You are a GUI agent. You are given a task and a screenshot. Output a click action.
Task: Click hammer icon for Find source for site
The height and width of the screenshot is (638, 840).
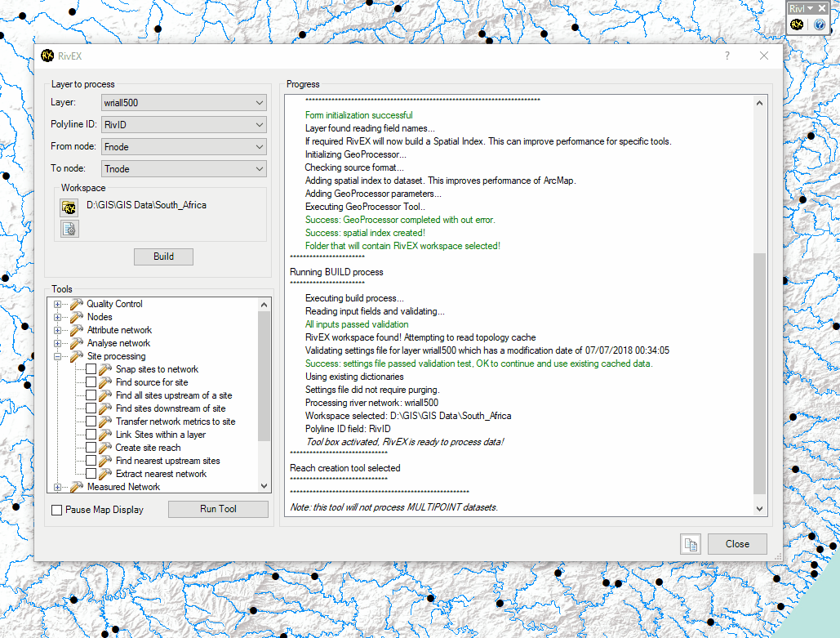click(105, 382)
